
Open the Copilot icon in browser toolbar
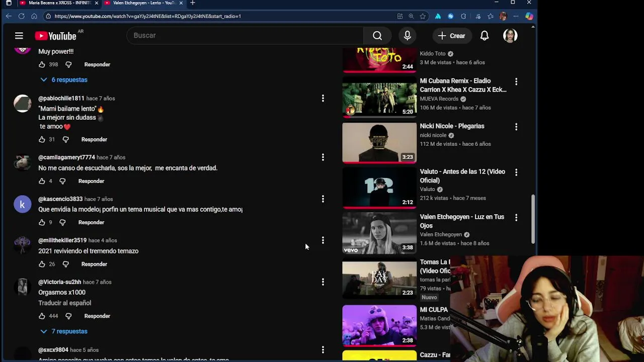pyautogui.click(x=529, y=16)
